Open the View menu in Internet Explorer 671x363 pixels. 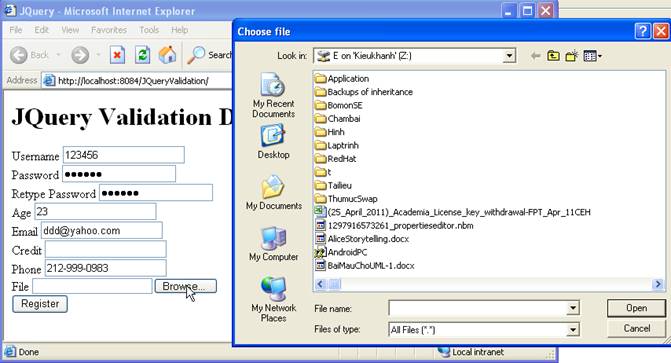(70, 30)
